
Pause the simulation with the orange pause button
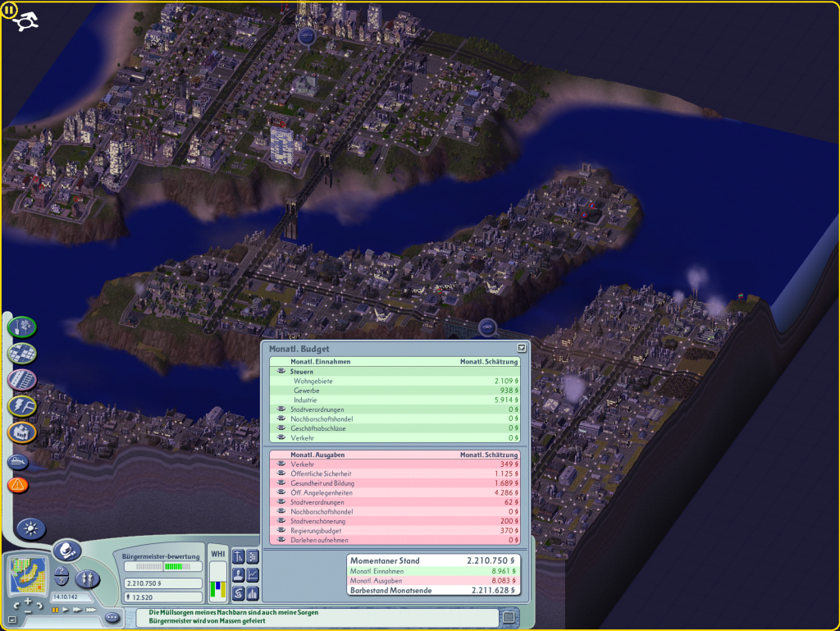pyautogui.click(x=55, y=610)
